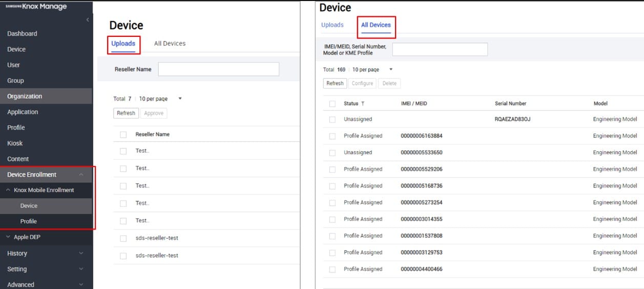Collapse Device Enrollment chevron in sidebar
The image size is (644, 289).
[81, 175]
